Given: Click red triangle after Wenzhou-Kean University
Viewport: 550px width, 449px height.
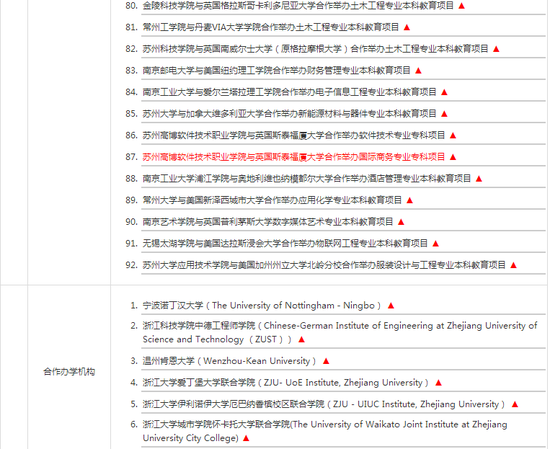Looking at the screenshot, I should tap(326, 361).
